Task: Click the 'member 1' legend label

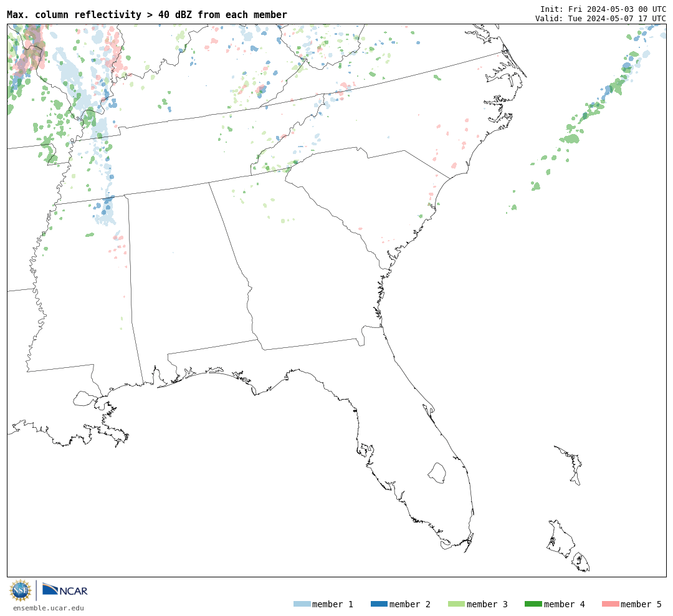Action: coord(333,604)
